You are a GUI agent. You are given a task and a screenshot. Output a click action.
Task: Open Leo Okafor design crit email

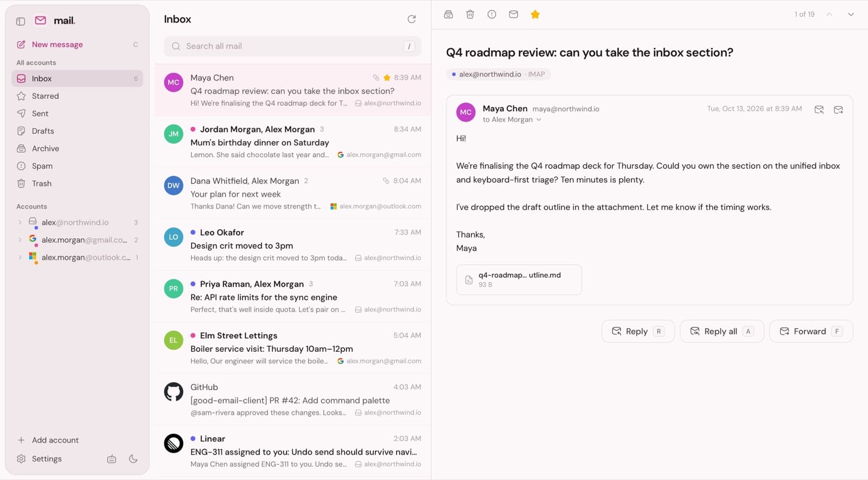(x=292, y=245)
